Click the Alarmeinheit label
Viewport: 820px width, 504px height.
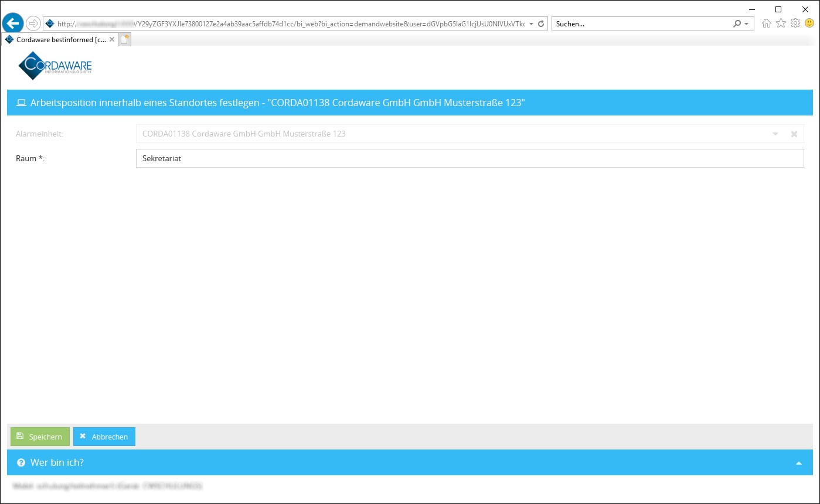pyautogui.click(x=39, y=134)
